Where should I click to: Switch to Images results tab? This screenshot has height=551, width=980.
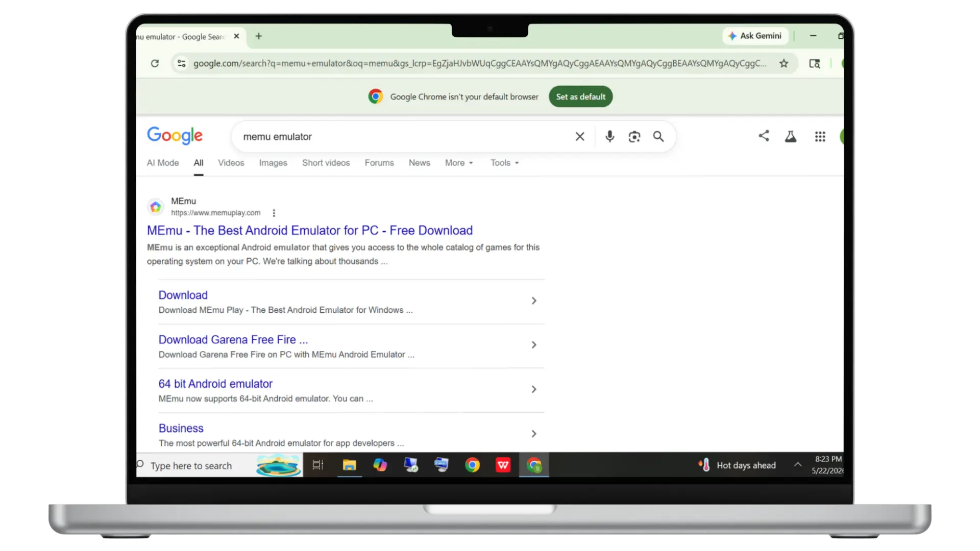pyautogui.click(x=273, y=163)
